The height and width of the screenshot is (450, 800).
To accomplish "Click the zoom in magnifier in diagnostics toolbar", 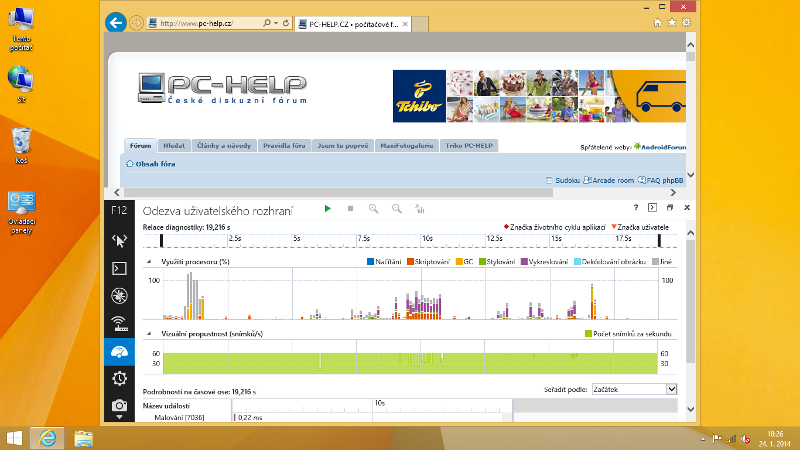I will 374,208.
